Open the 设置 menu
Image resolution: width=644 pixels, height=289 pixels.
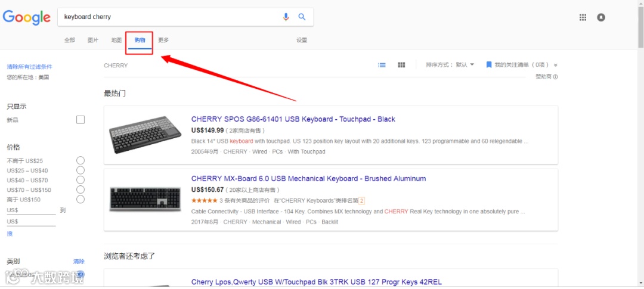coord(302,41)
